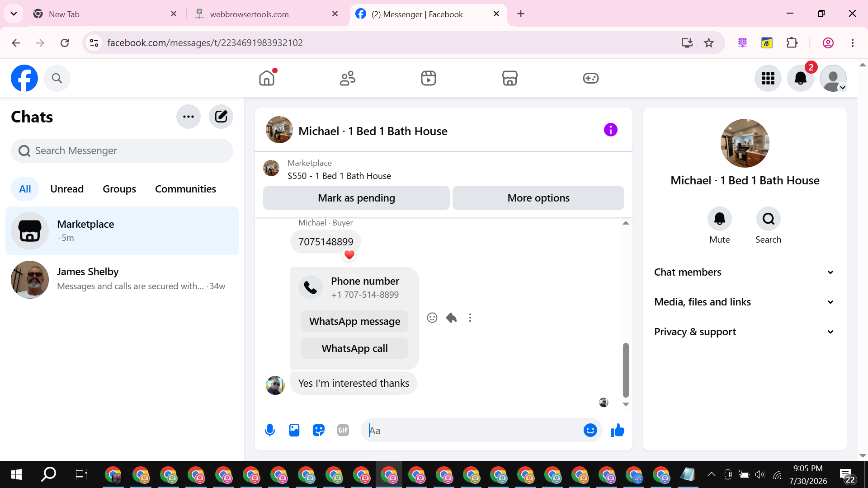Screen dimensions: 868x488
Task: Compose a new message with pencil icon
Action: click(221, 117)
